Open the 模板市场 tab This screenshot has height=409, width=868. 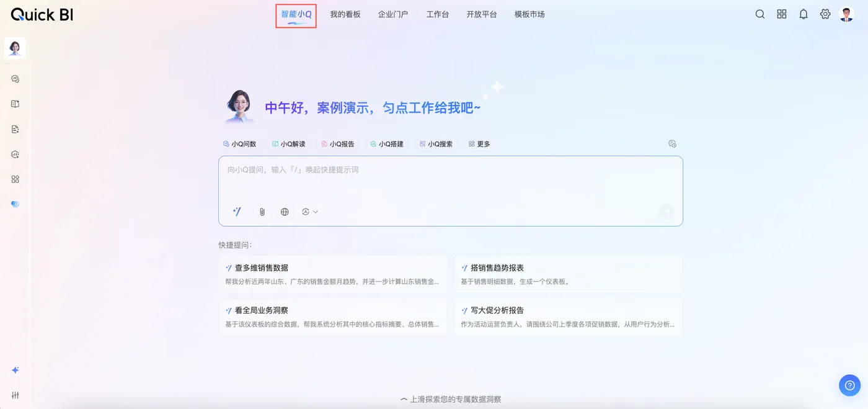(x=529, y=14)
